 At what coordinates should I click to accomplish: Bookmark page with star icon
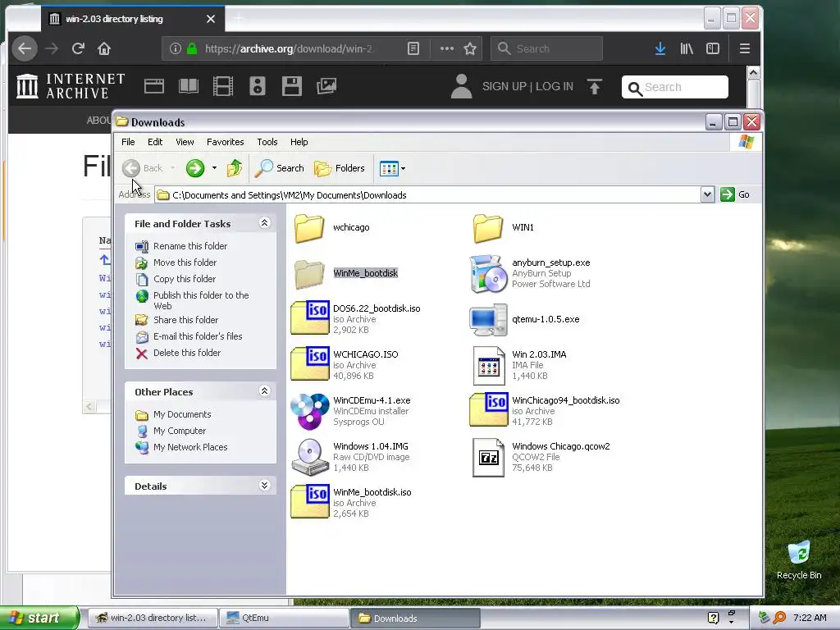tap(470, 48)
